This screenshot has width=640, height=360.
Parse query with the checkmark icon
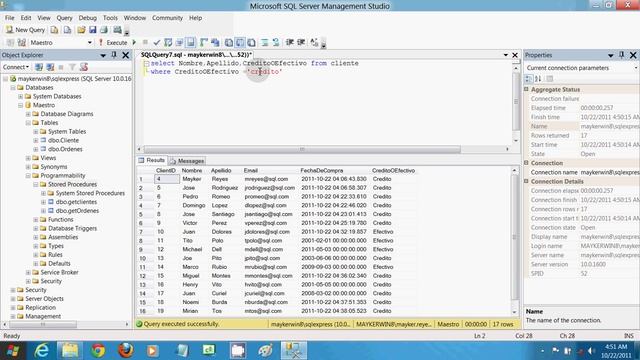[x=157, y=42]
